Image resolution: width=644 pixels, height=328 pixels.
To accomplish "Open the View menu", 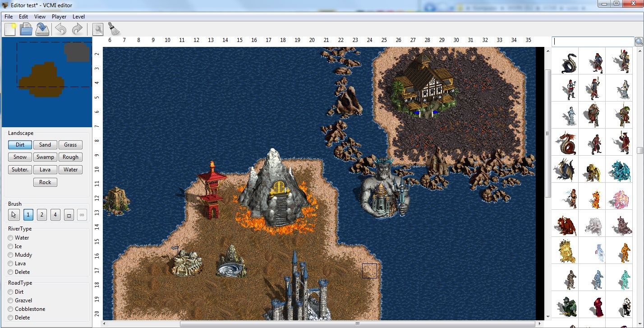I will 40,17.
